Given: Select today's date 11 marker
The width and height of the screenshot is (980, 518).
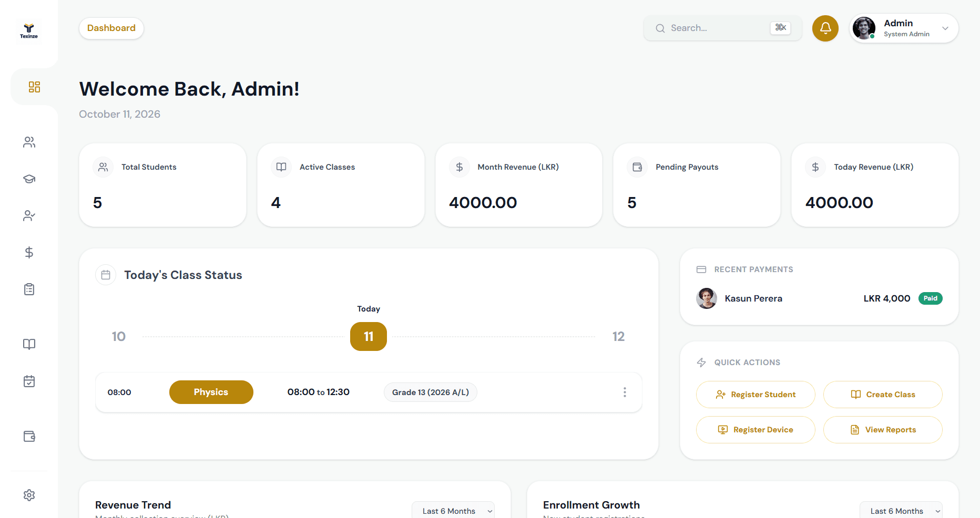Looking at the screenshot, I should tap(369, 337).
